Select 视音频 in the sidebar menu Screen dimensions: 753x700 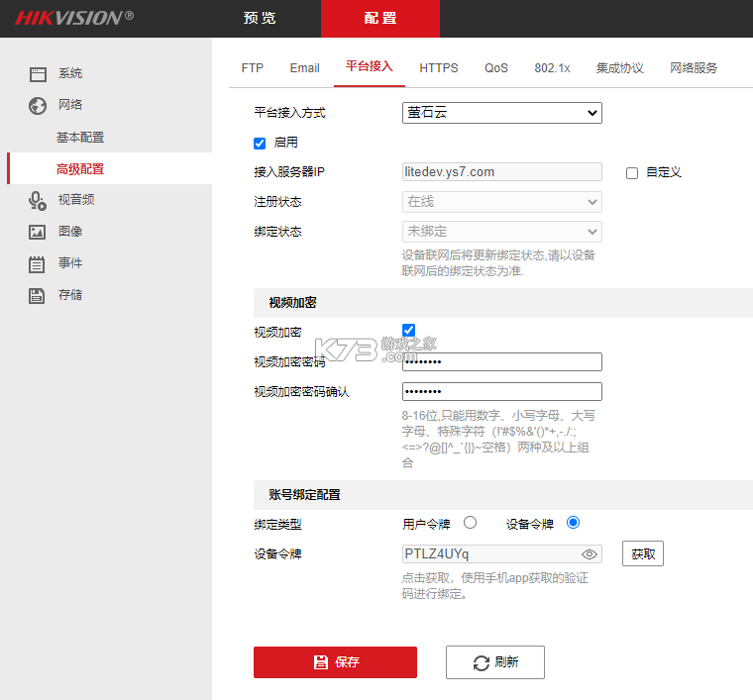pyautogui.click(x=76, y=200)
